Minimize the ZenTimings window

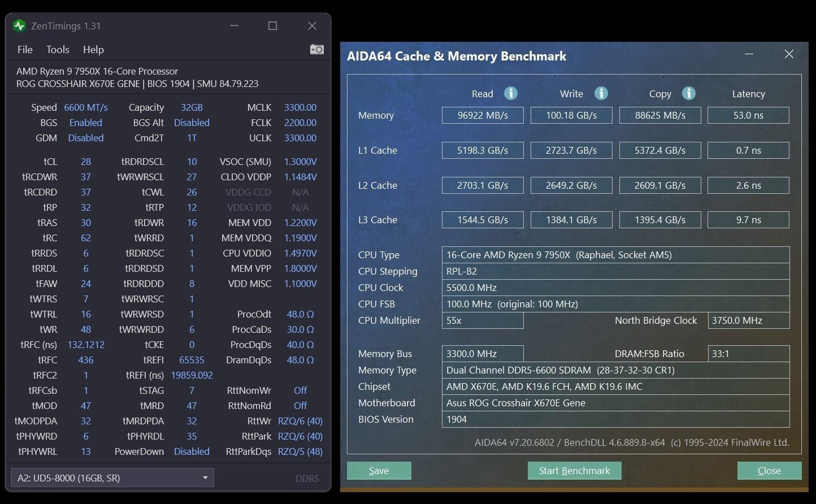point(235,26)
